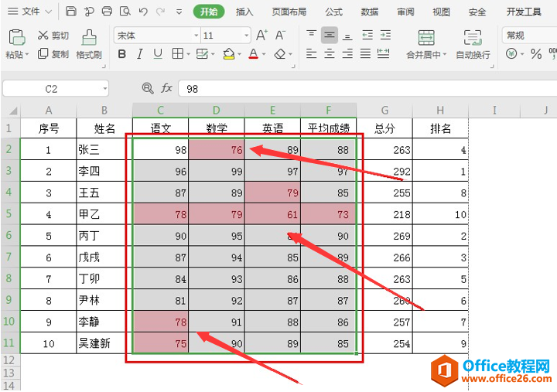Switch to the 视图 (View) tab
The width and height of the screenshot is (557, 392).
[441, 12]
